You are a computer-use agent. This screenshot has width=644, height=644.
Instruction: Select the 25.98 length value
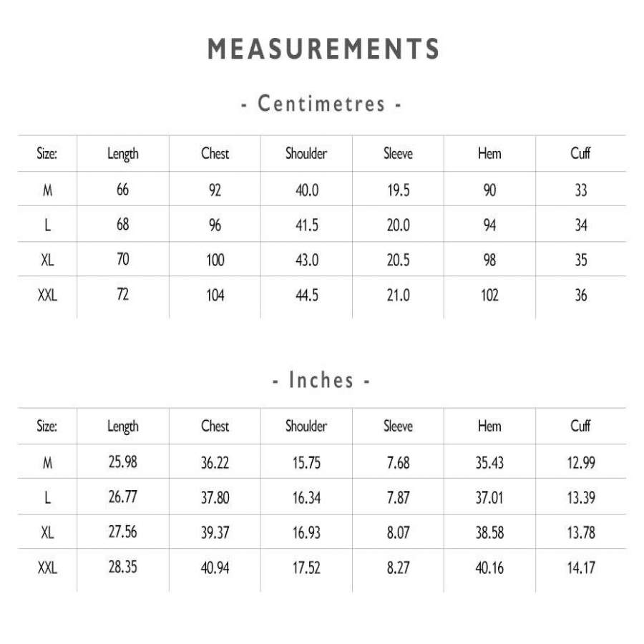pyautogui.click(x=122, y=462)
